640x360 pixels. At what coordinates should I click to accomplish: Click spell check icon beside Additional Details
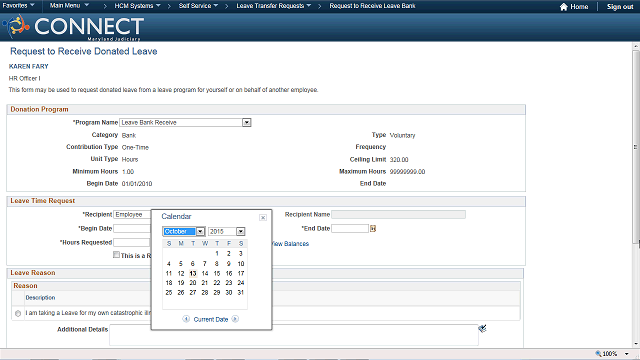point(482,329)
